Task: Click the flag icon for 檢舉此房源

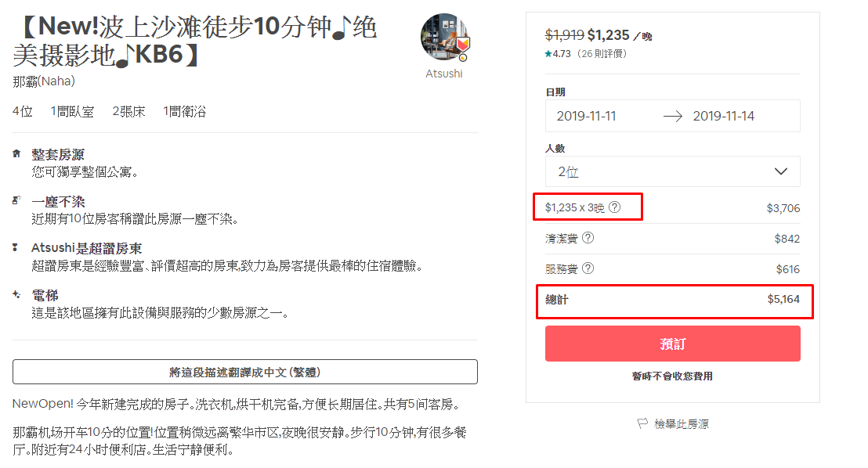Action: click(642, 423)
